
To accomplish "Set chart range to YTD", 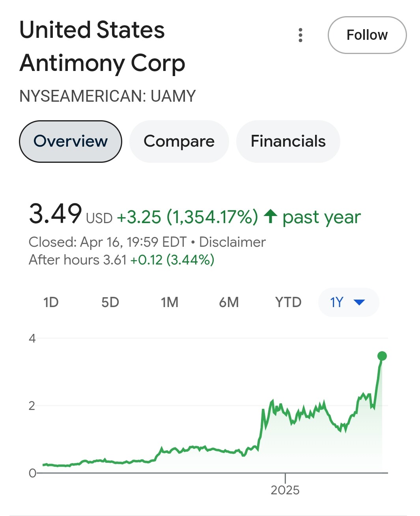I will coord(288,302).
